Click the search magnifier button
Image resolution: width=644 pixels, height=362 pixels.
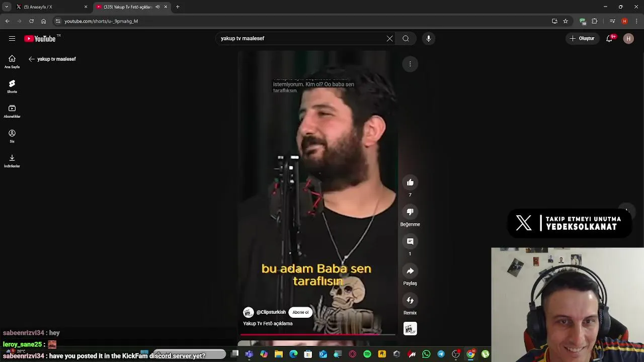pos(406,38)
